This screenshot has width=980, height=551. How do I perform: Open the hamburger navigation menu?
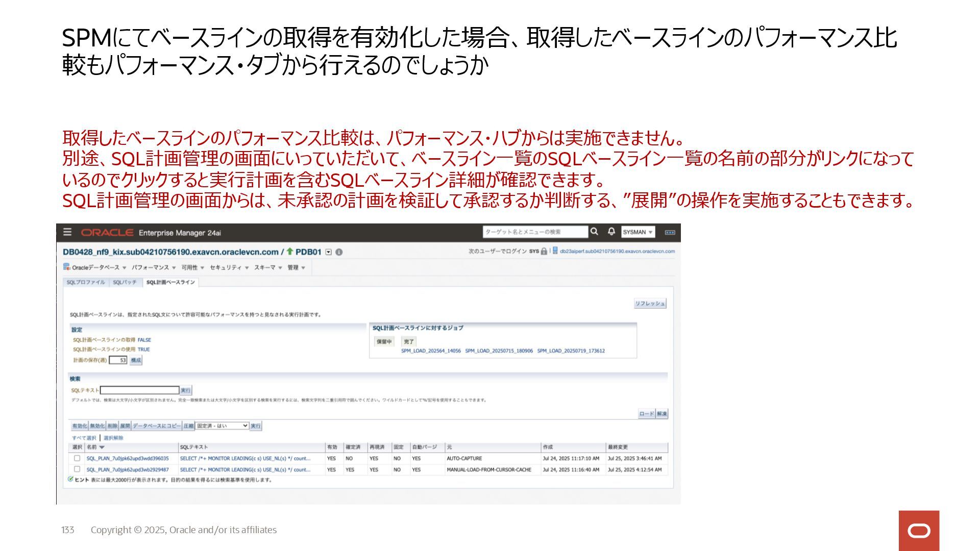(x=67, y=232)
